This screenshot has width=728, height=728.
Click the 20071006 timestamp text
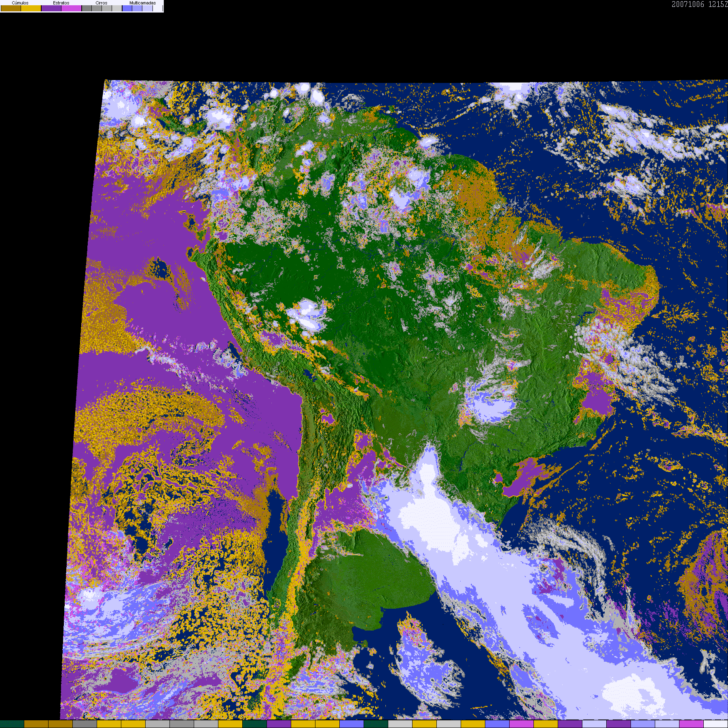tap(688, 4)
